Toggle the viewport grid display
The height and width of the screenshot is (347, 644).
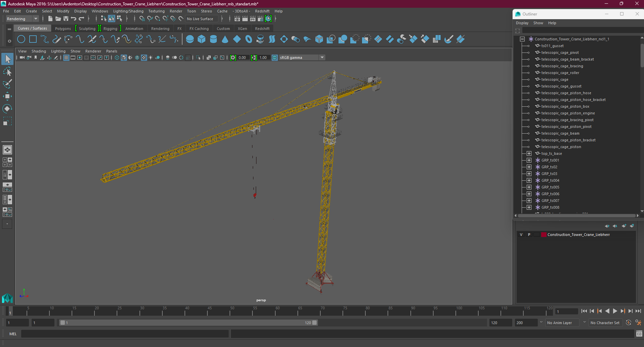66,58
